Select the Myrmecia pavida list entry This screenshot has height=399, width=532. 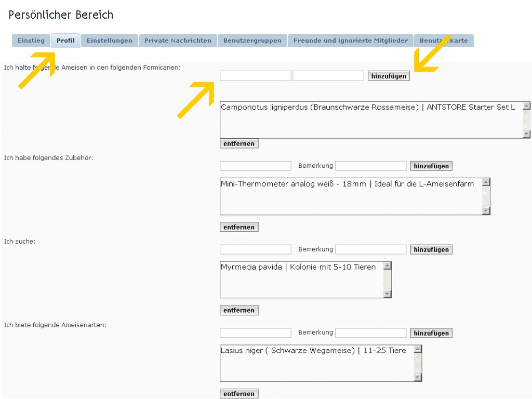pos(298,267)
